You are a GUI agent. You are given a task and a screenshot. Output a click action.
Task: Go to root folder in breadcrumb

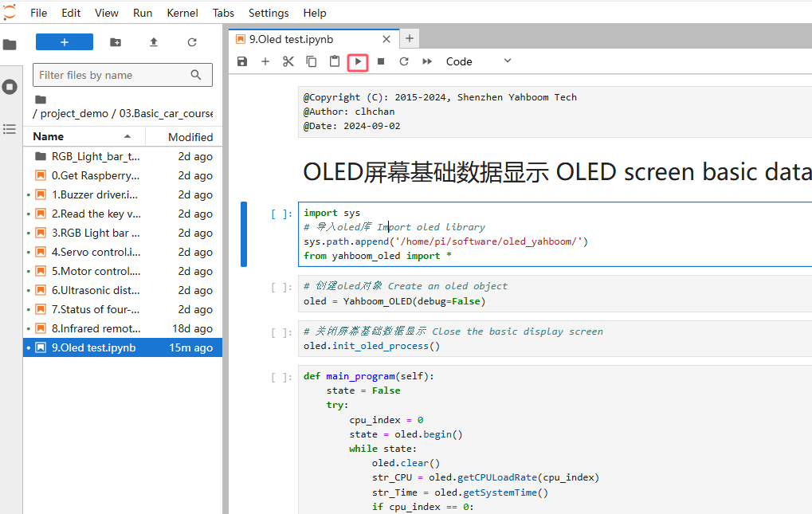point(41,100)
